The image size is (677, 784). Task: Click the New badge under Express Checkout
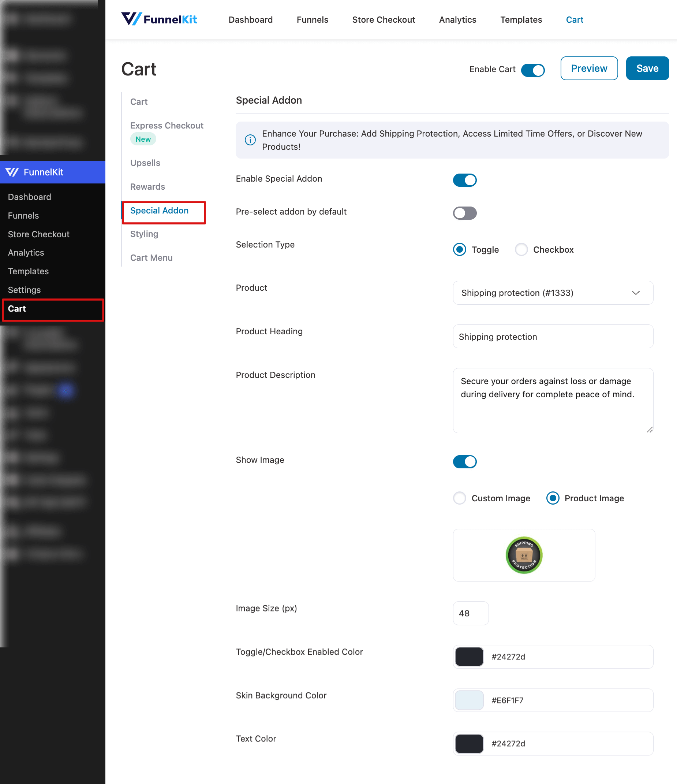tap(143, 139)
